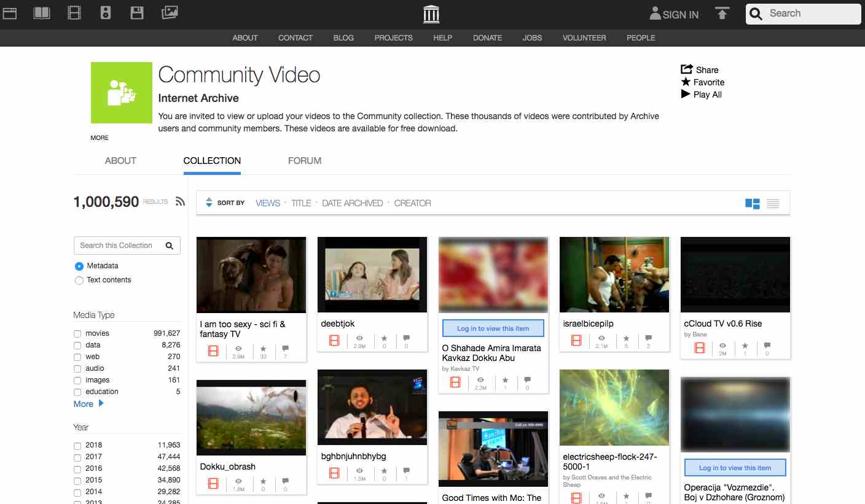Open the RSS feed for this collection
The width and height of the screenshot is (865, 504).
pos(180,201)
